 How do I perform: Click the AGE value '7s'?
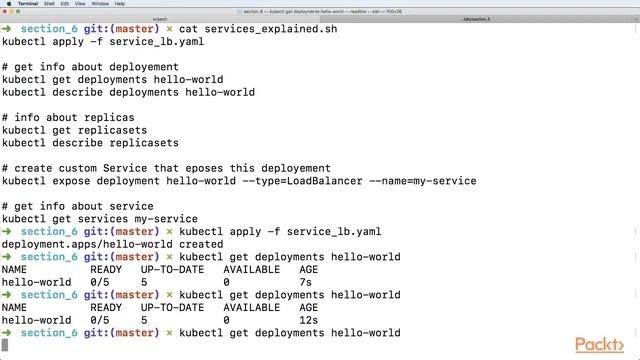305,282
